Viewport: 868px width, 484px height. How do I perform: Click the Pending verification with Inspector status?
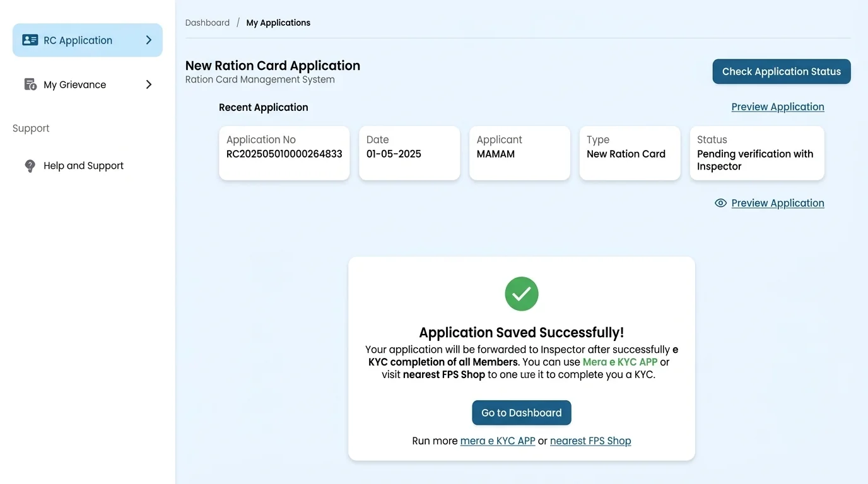(755, 160)
